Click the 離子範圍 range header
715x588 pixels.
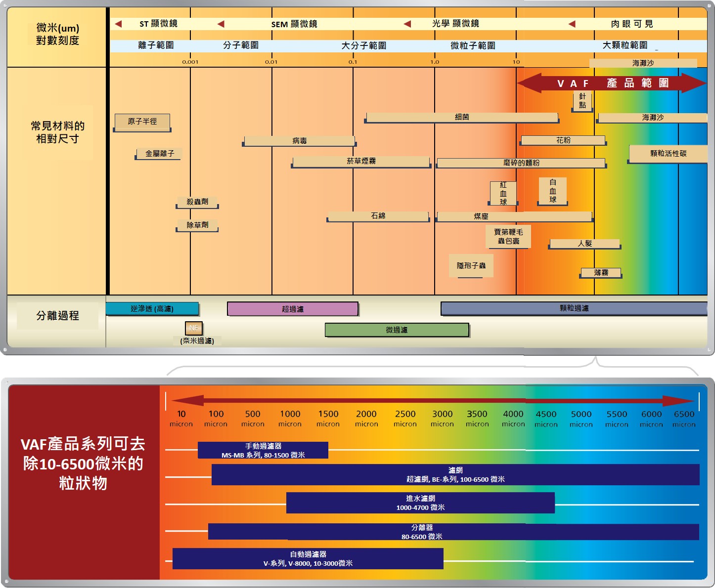click(x=156, y=45)
